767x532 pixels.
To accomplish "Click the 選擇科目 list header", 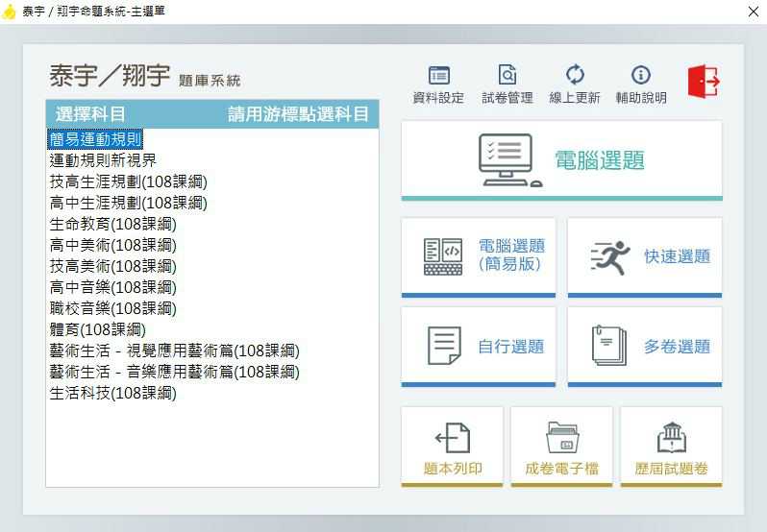I will 212,114.
